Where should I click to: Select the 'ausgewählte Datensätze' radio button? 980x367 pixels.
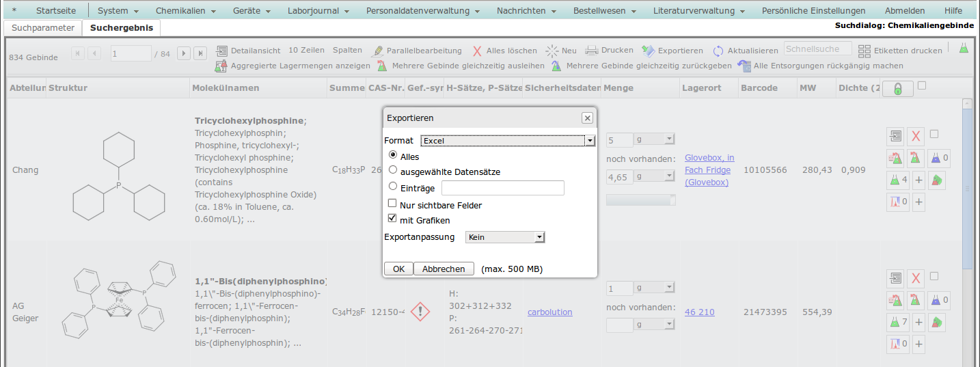pos(393,170)
